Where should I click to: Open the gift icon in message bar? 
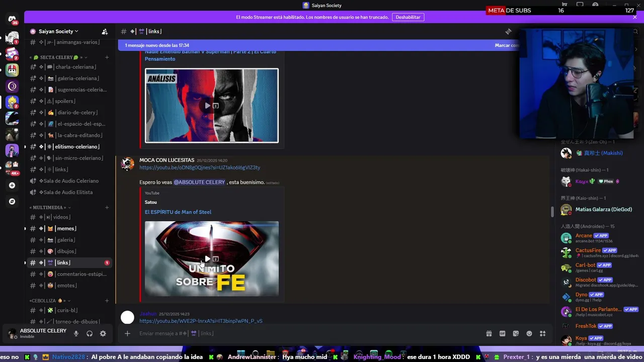[x=489, y=333]
